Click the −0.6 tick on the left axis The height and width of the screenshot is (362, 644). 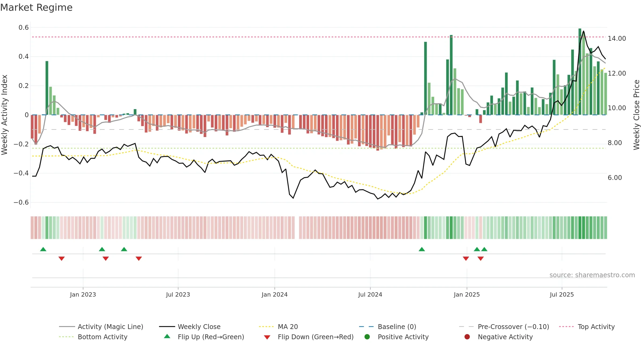pyautogui.click(x=21, y=202)
